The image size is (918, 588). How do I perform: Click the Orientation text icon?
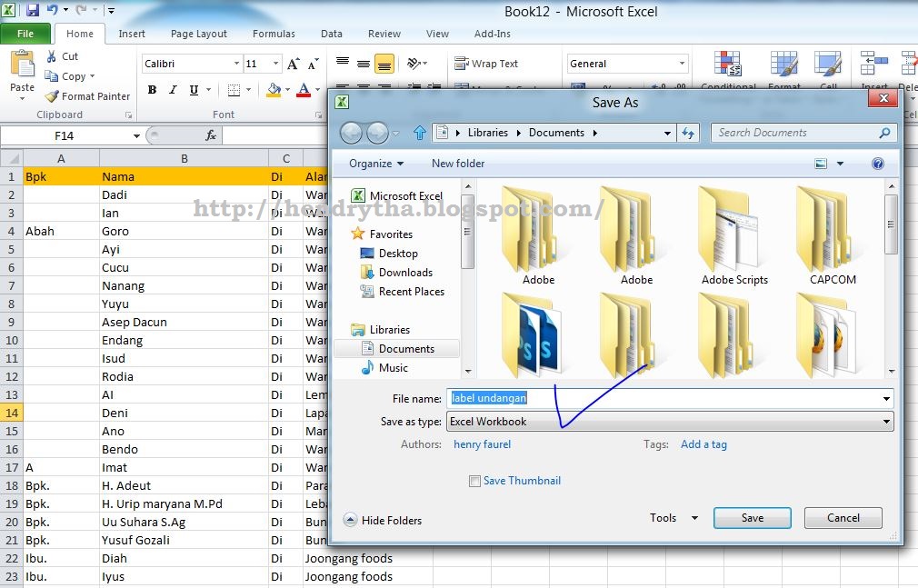(414, 64)
